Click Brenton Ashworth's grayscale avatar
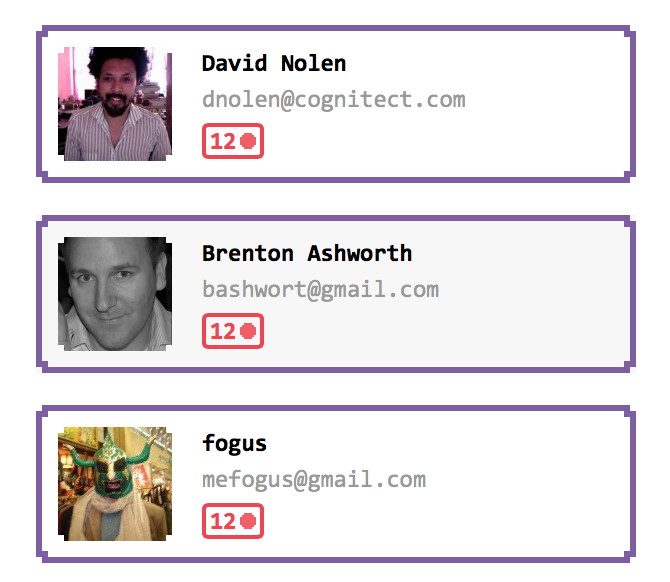Viewport: 670px width, 582px height. coord(115,293)
